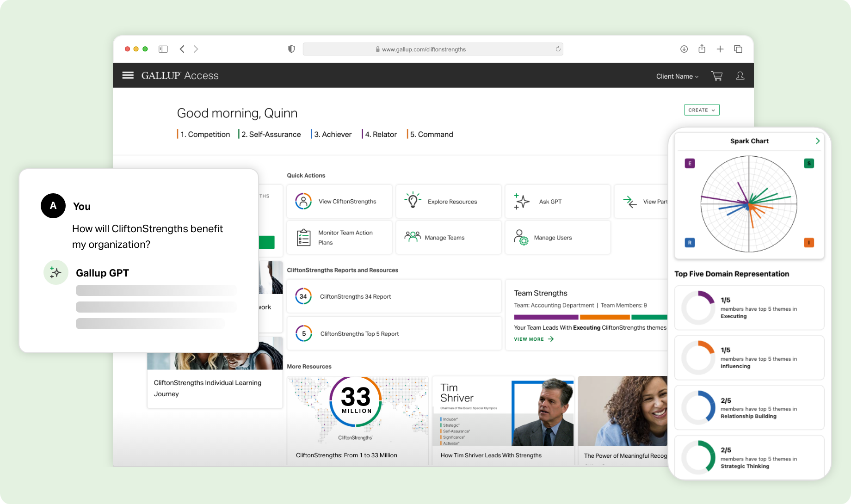
Task: Reload the page with the refresh icon
Action: 558,49
